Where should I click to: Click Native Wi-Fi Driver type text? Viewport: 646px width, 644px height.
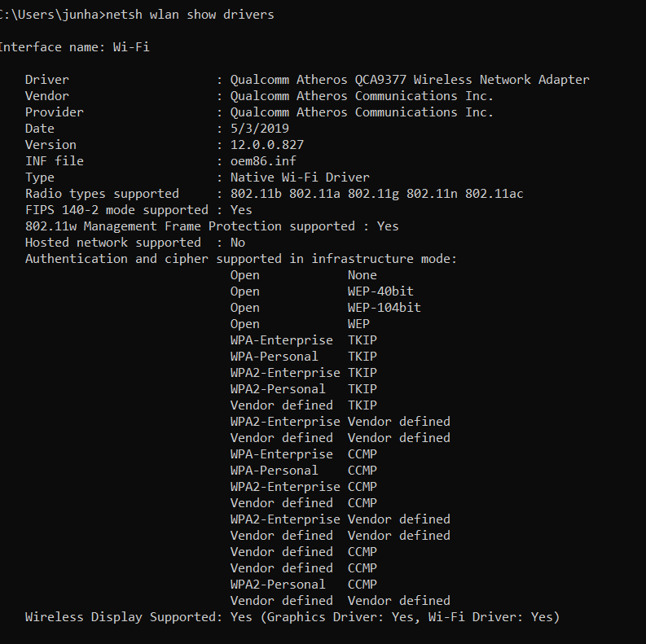coord(300,177)
